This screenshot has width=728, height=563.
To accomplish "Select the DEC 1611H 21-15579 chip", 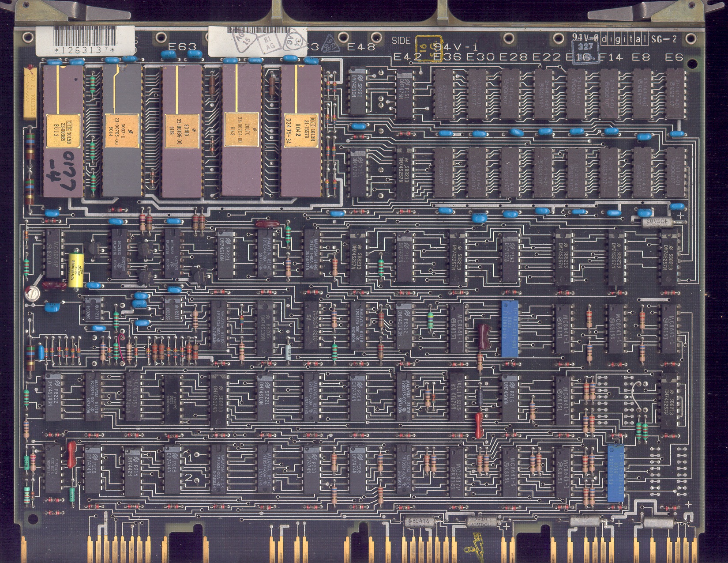I will [x=301, y=131].
